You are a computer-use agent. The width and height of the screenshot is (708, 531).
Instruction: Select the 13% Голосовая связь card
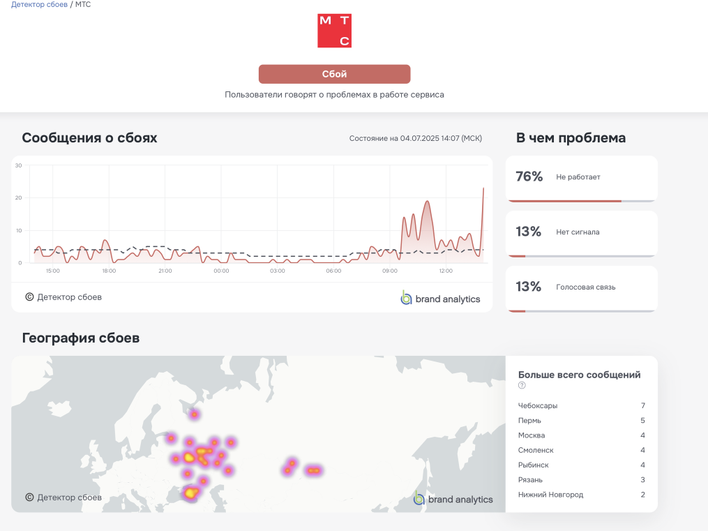(x=582, y=289)
